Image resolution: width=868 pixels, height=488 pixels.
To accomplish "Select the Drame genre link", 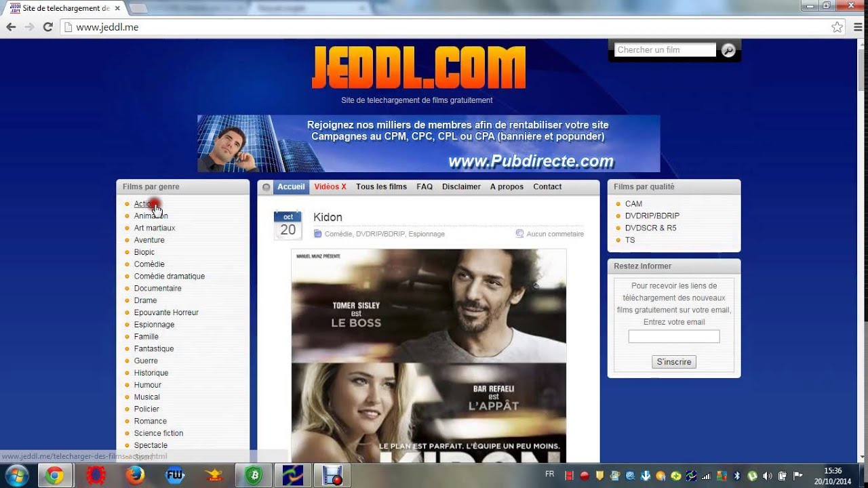I will pyautogui.click(x=146, y=300).
